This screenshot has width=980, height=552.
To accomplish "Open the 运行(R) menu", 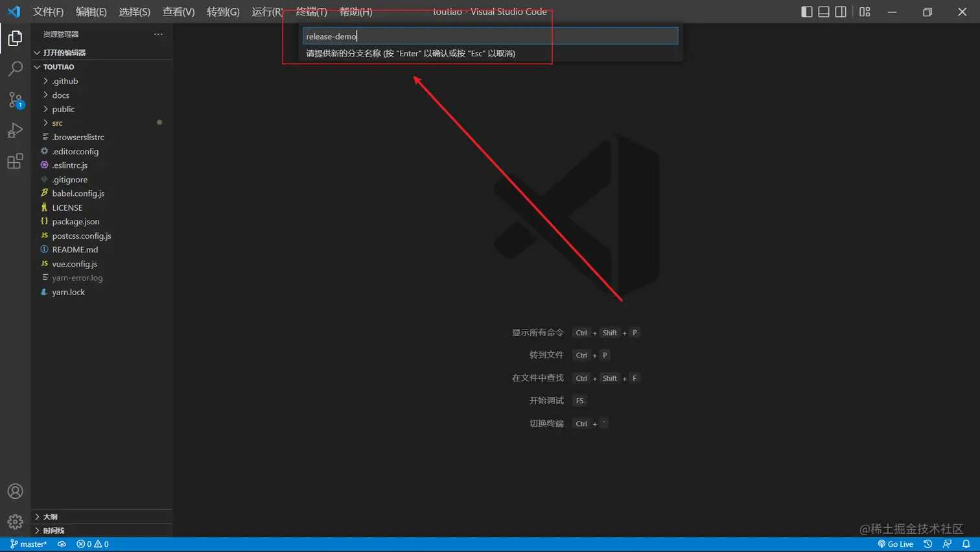I will coord(267,12).
